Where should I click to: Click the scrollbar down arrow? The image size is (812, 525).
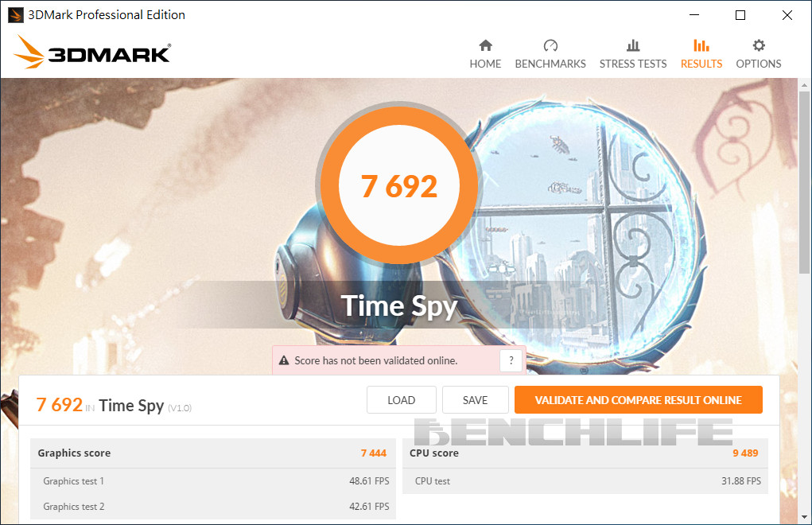[x=804, y=517]
